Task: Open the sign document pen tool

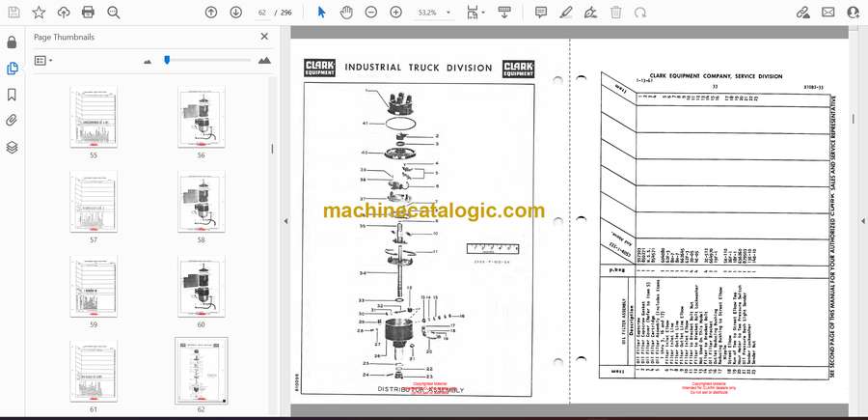Action: (591, 13)
